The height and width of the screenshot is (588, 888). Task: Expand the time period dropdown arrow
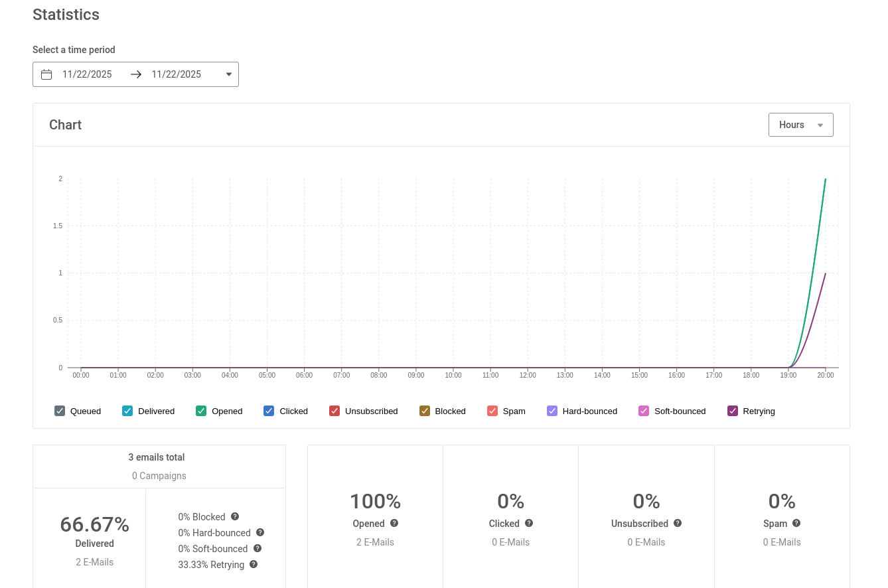(x=229, y=74)
